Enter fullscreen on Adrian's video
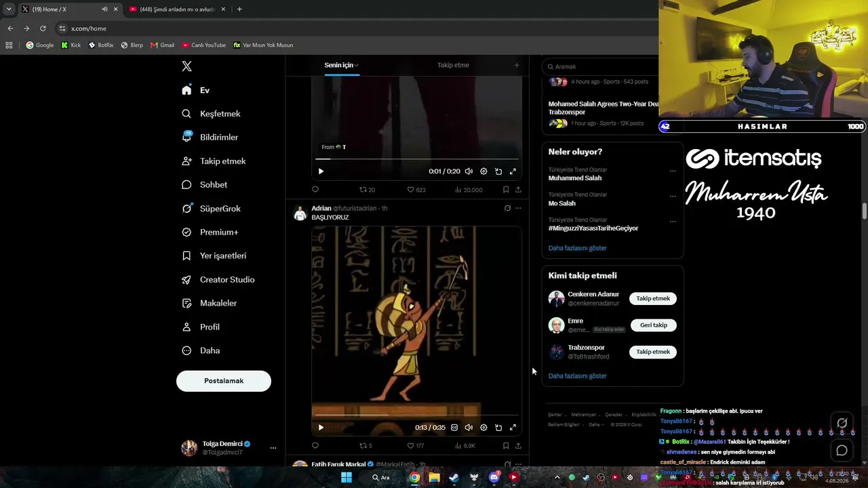This screenshot has height=488, width=868. click(x=513, y=428)
